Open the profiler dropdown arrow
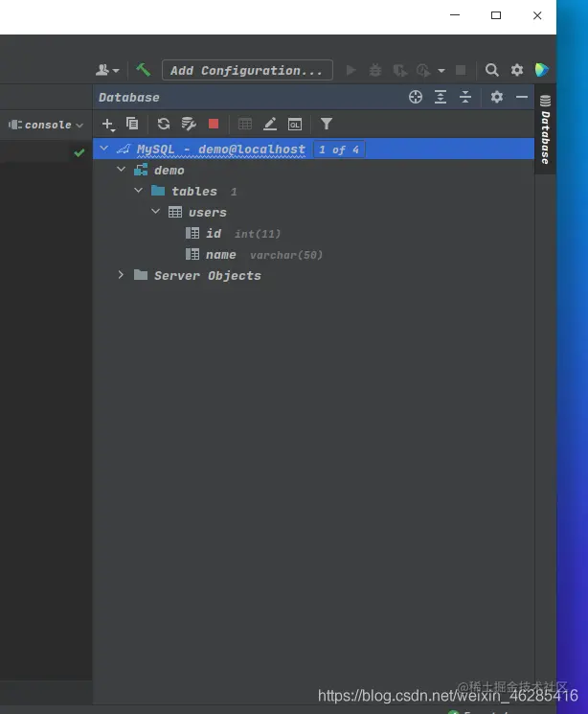Image resolution: width=588 pixels, height=714 pixels. tap(441, 71)
